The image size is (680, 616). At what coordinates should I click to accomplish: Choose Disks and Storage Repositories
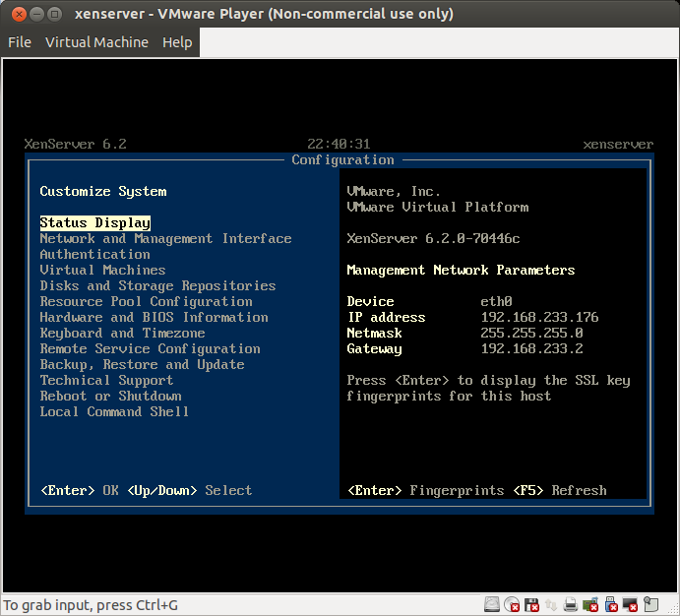[157, 286]
